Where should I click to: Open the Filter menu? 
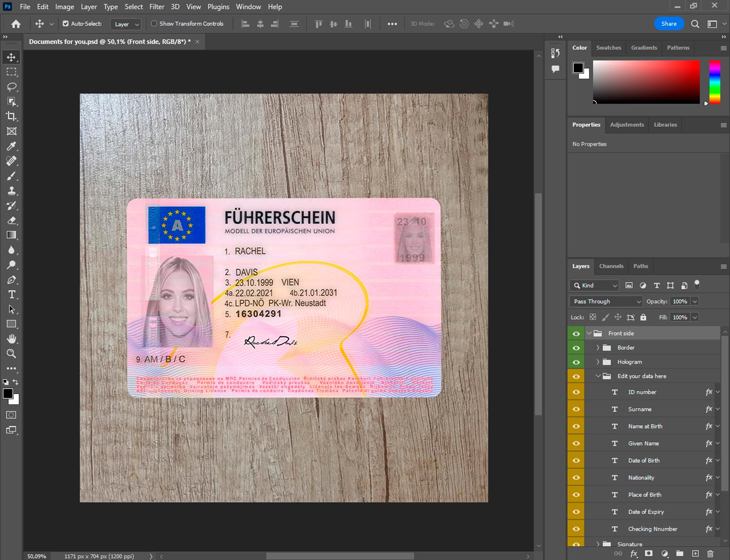click(x=156, y=7)
